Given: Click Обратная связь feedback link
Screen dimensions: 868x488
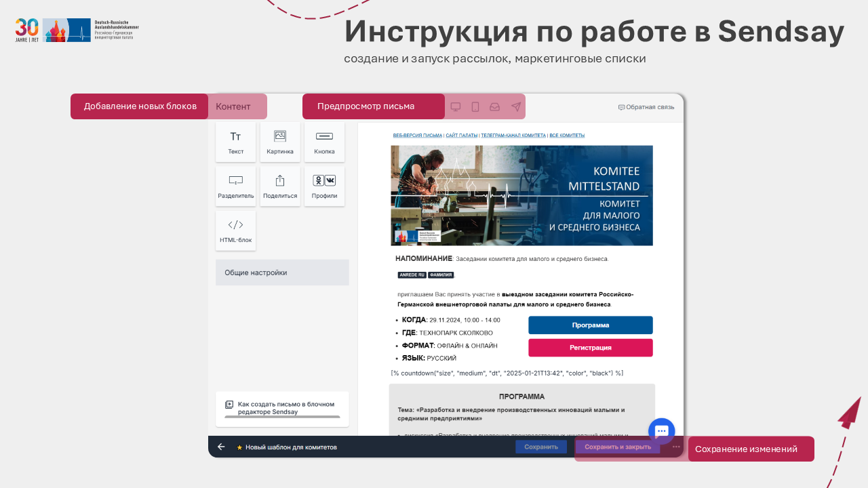Looking at the screenshot, I should (646, 107).
